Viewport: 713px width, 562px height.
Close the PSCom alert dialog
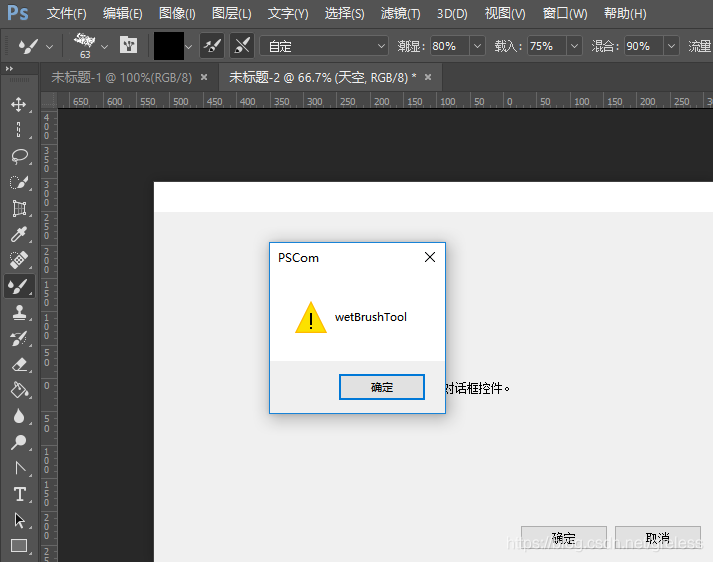[430, 257]
